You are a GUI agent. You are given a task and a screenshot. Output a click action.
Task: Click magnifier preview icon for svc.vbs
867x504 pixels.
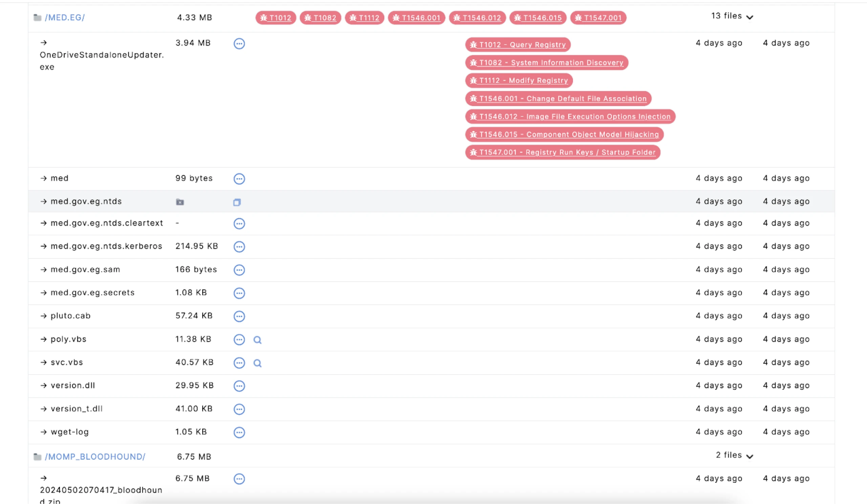[257, 363]
